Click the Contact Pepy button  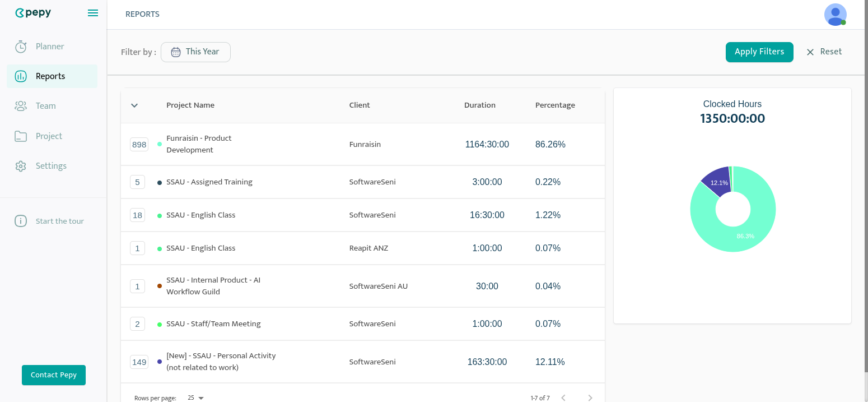pos(54,375)
